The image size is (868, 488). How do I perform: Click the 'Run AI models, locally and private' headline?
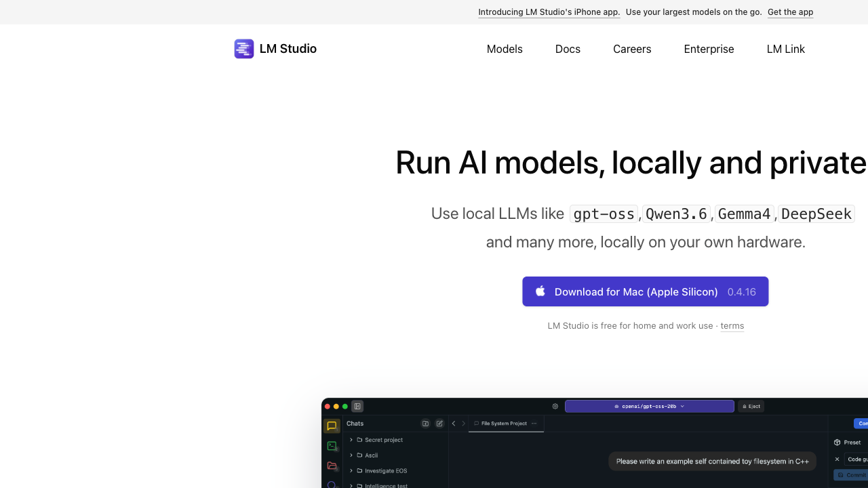[x=631, y=163]
